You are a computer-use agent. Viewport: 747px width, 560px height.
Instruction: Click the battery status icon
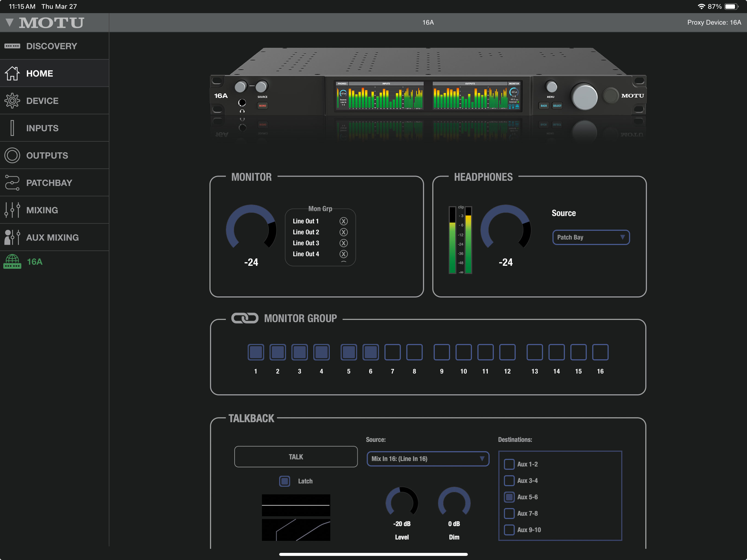coord(731,6)
